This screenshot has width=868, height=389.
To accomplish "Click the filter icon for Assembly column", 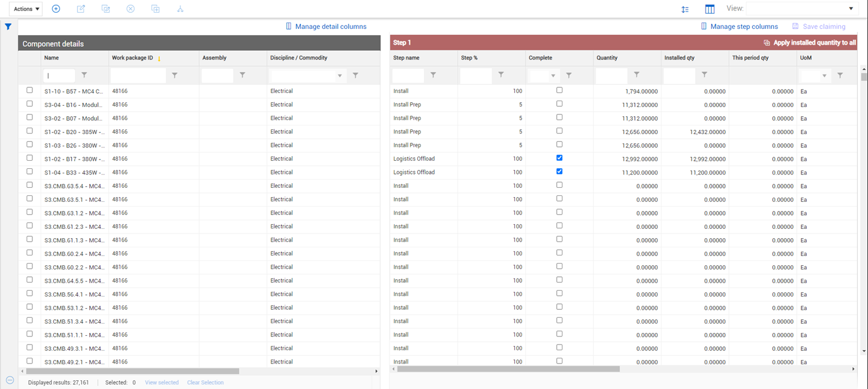I will [242, 75].
